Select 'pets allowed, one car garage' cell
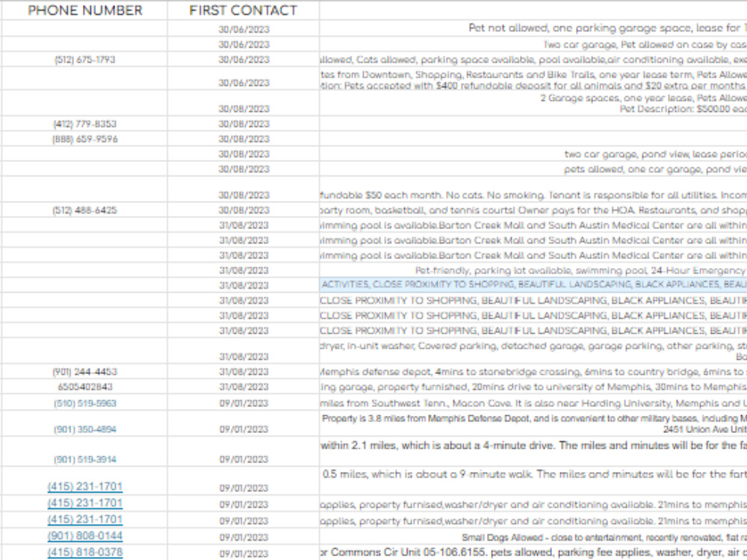Viewport: 747px width, 560px height. click(x=533, y=169)
